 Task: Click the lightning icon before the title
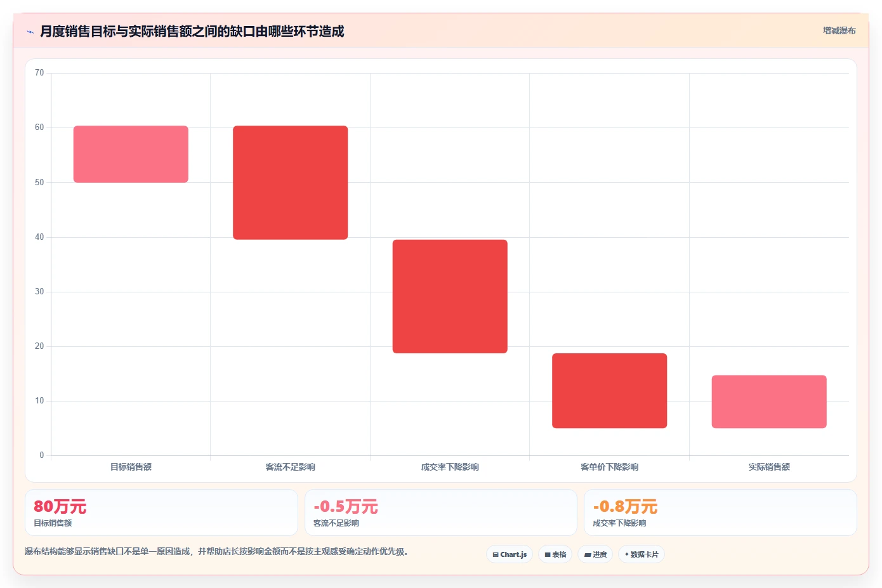[30, 32]
